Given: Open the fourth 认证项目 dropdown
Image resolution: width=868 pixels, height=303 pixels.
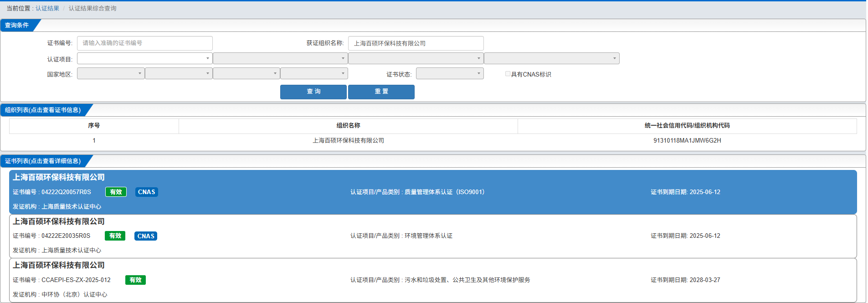Looking at the screenshot, I should pyautogui.click(x=552, y=58).
